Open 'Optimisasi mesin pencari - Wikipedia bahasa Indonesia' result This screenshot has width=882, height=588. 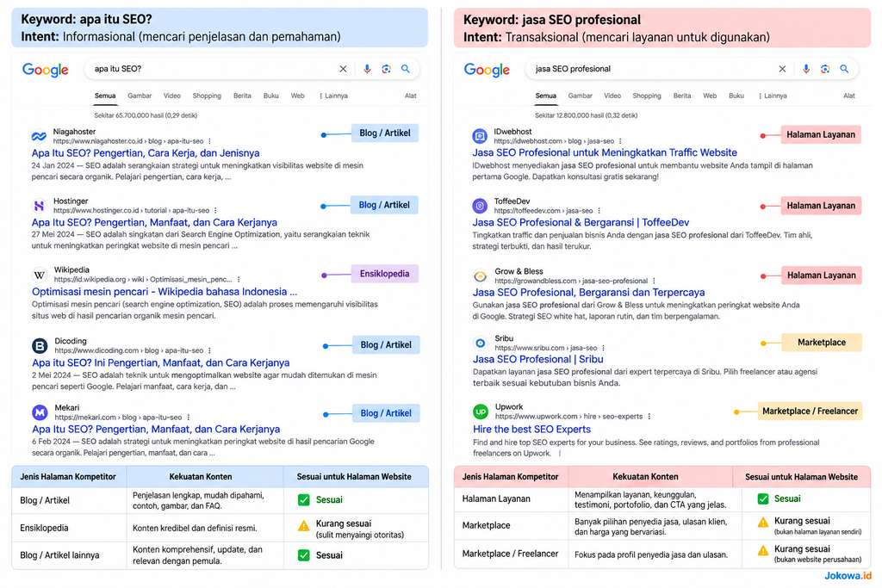click(165, 292)
